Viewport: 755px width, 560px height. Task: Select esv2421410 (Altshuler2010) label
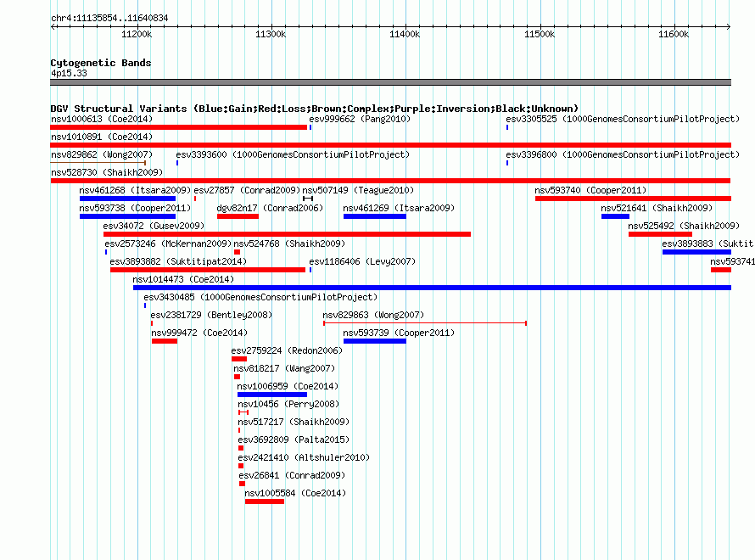click(x=304, y=457)
